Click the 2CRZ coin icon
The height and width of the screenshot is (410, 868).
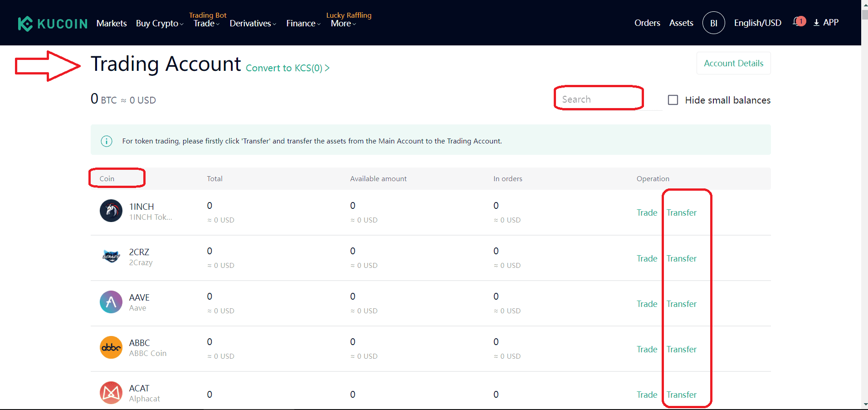(x=111, y=256)
